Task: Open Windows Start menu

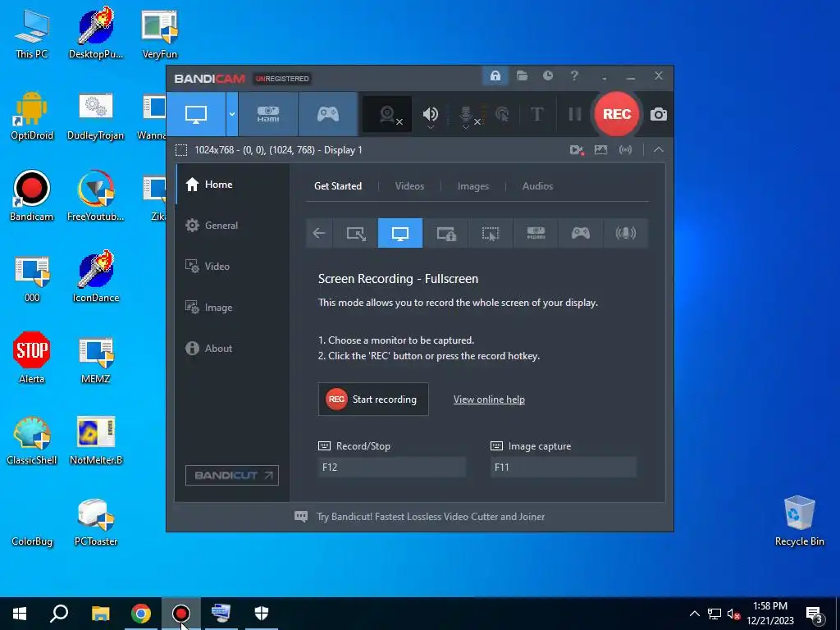Action: 20,614
